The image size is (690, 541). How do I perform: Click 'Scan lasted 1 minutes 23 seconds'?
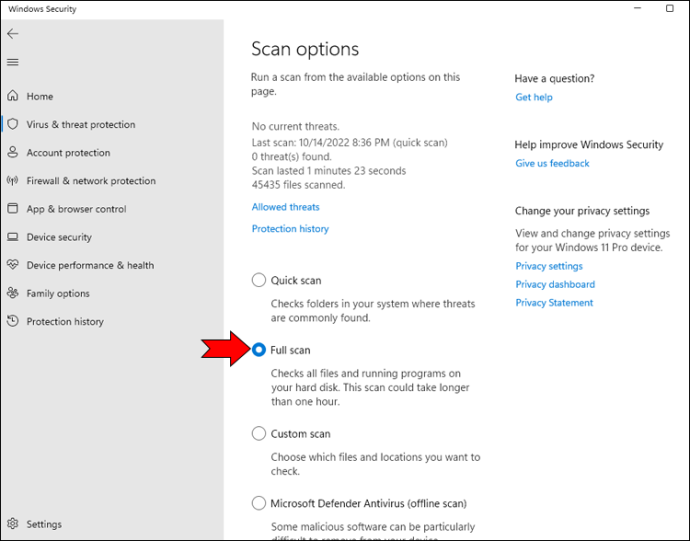[329, 171]
